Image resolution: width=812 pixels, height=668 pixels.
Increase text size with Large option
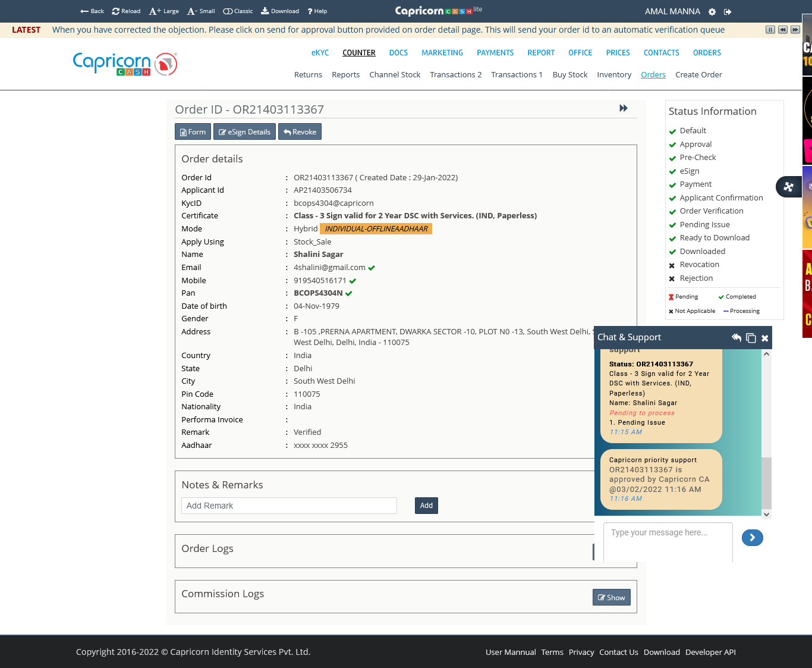pos(164,11)
